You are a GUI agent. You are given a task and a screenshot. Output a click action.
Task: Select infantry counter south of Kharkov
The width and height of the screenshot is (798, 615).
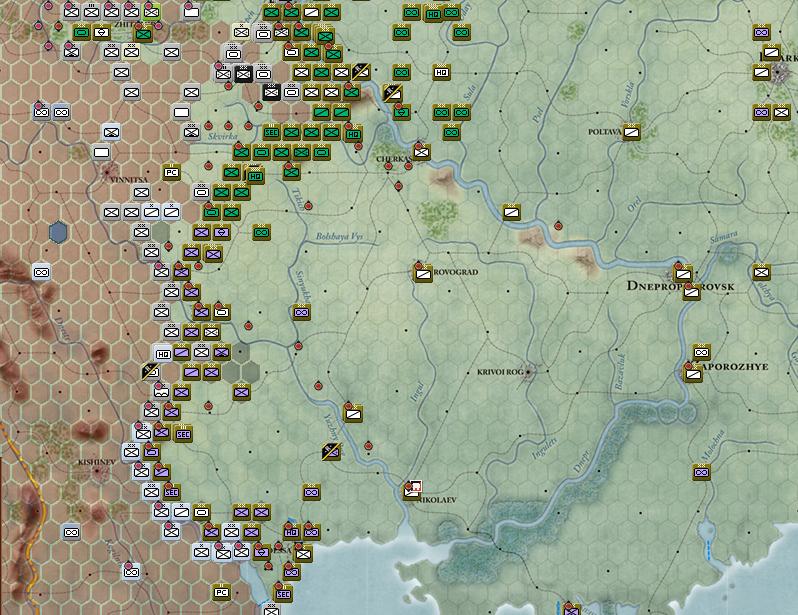pyautogui.click(x=782, y=112)
